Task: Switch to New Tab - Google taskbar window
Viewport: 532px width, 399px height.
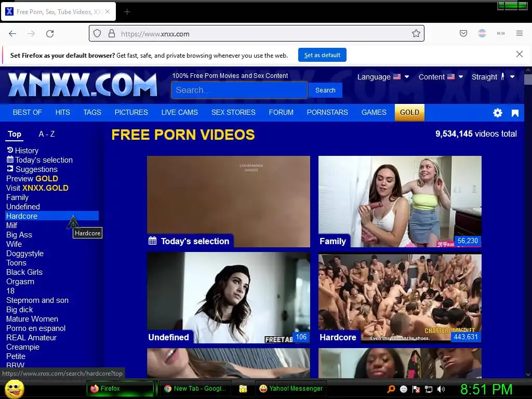Action: (195, 389)
